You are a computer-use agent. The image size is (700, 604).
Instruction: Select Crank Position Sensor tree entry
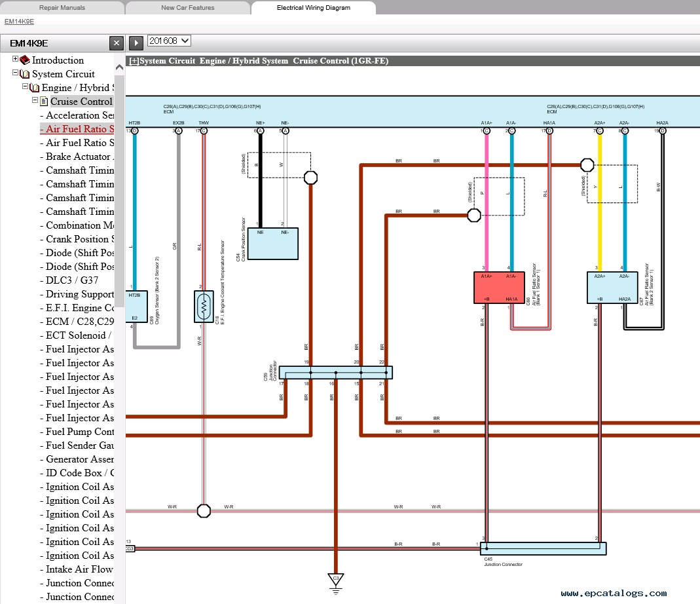[x=79, y=239]
